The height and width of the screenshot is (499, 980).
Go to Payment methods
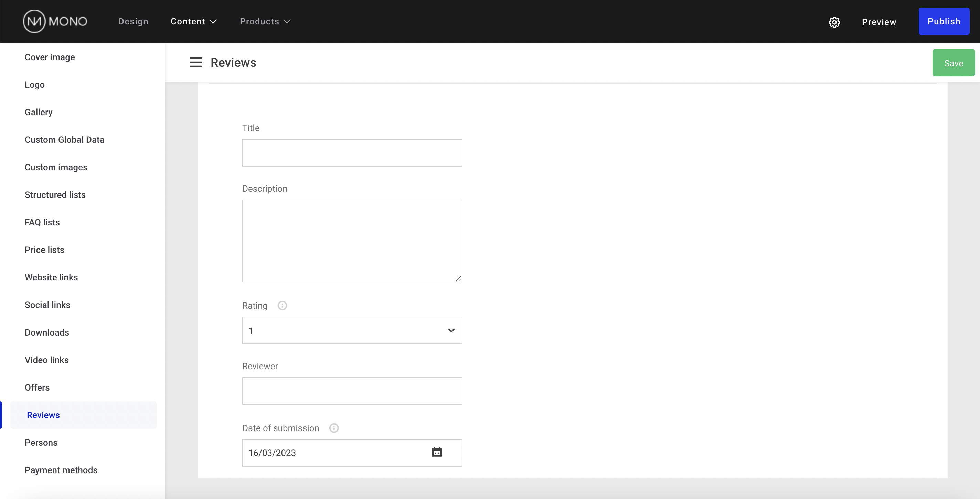[x=61, y=470]
